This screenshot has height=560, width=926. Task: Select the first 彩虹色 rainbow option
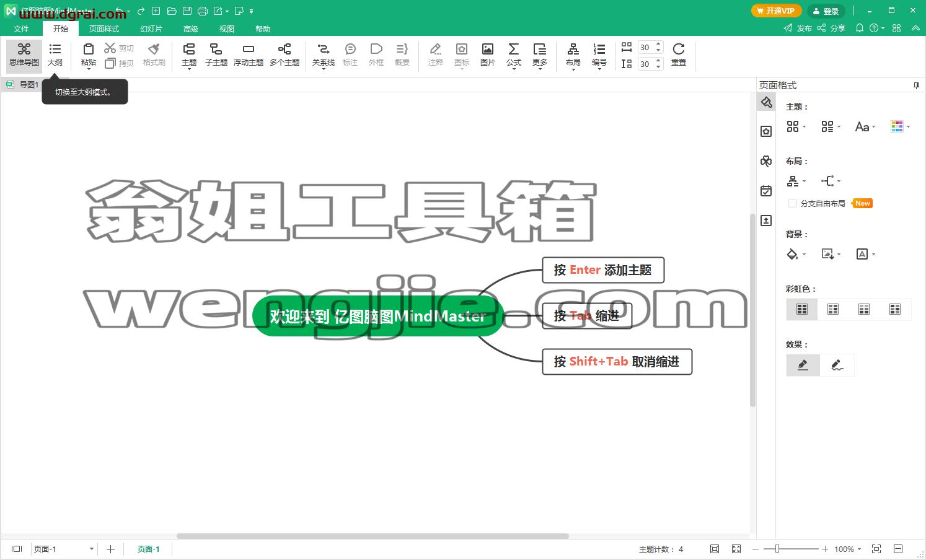(x=802, y=309)
